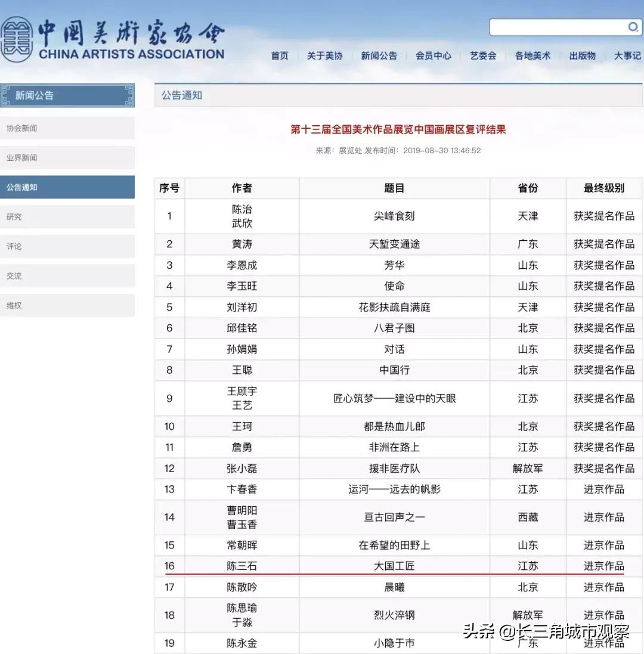Click inside the search input box
The image size is (644, 654).
coord(555,27)
